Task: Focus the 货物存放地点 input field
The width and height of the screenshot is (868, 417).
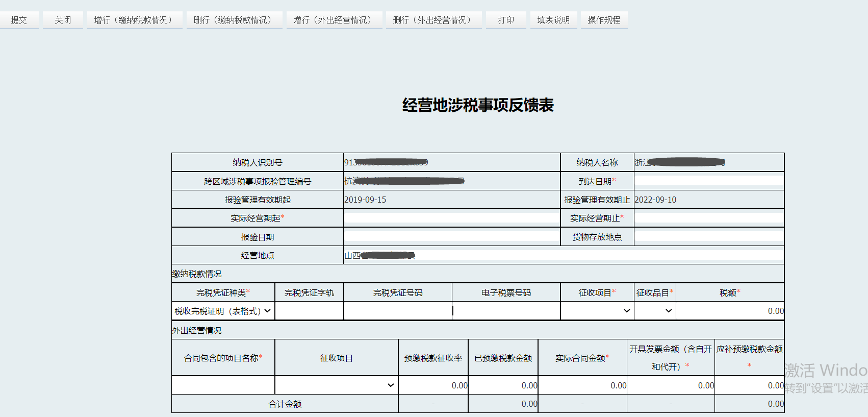Action: click(709, 237)
